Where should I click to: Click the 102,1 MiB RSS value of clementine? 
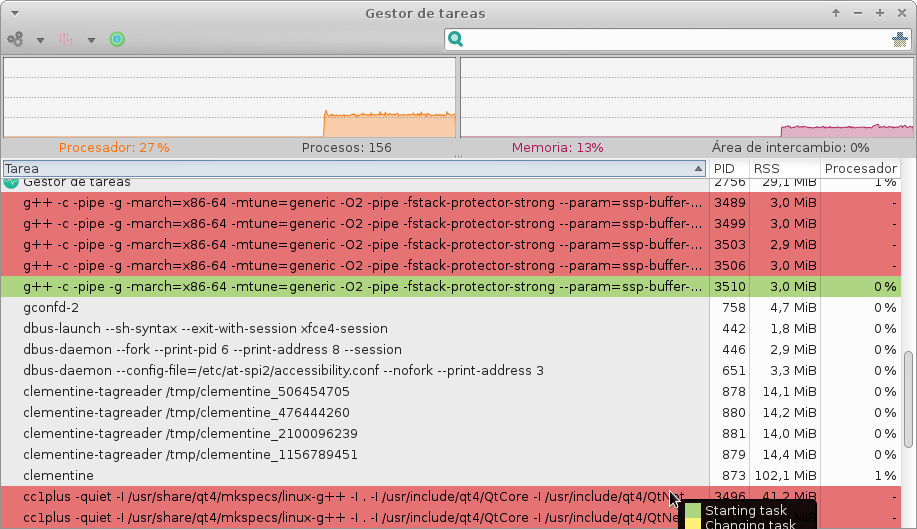(x=785, y=476)
